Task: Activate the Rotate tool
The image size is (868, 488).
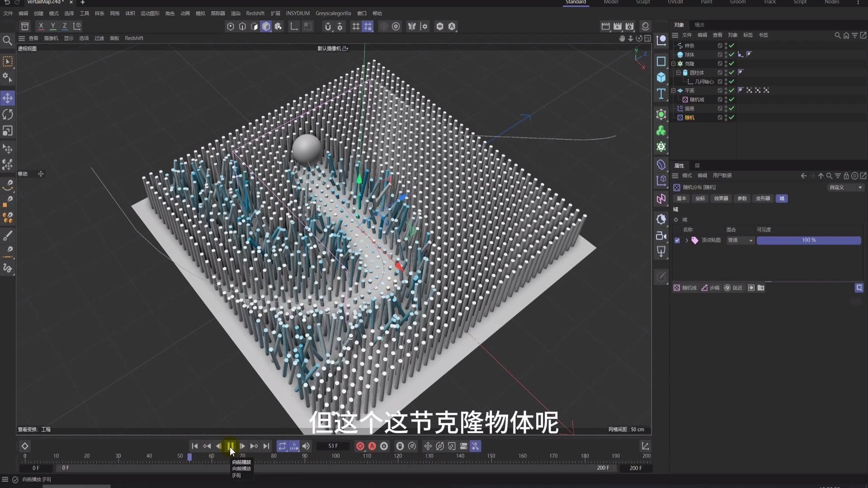Action: coord(7,115)
